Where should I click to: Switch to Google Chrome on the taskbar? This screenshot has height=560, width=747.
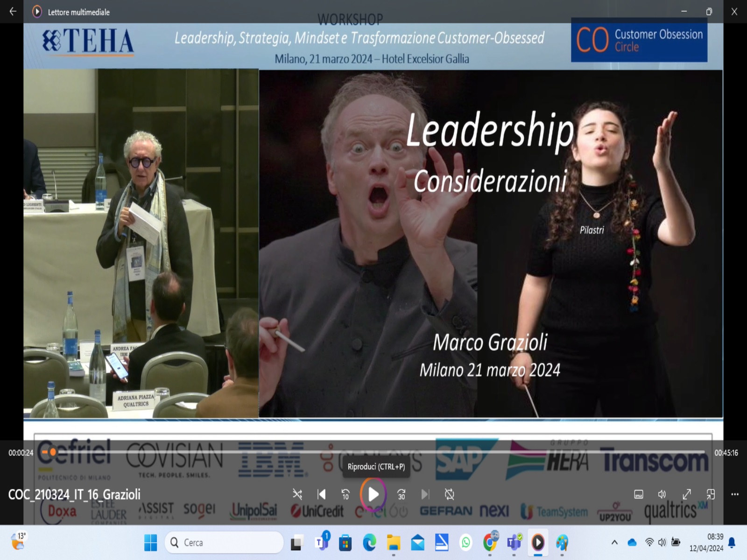pos(490,542)
